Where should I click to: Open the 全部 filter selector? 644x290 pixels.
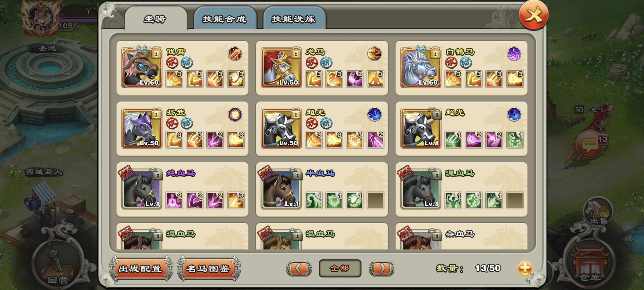[x=340, y=268]
